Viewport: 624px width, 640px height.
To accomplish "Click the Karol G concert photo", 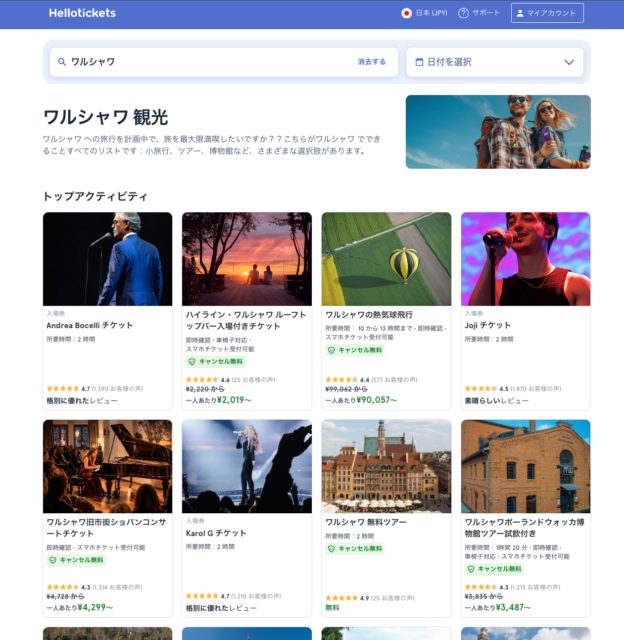I will click(246, 466).
